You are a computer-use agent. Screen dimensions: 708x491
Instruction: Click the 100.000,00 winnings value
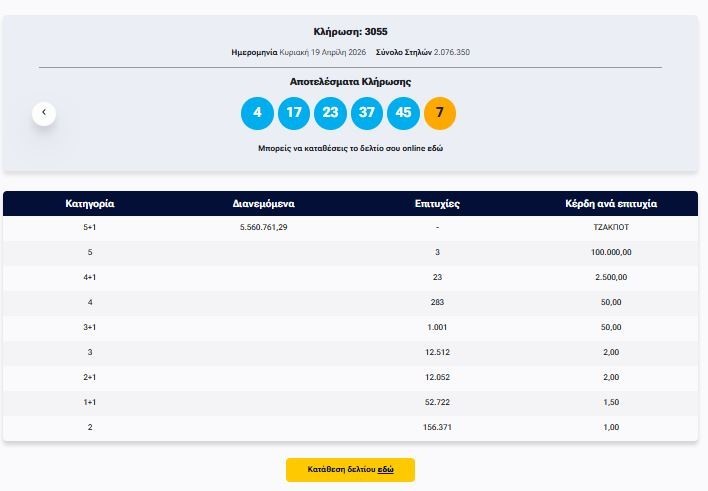611,252
